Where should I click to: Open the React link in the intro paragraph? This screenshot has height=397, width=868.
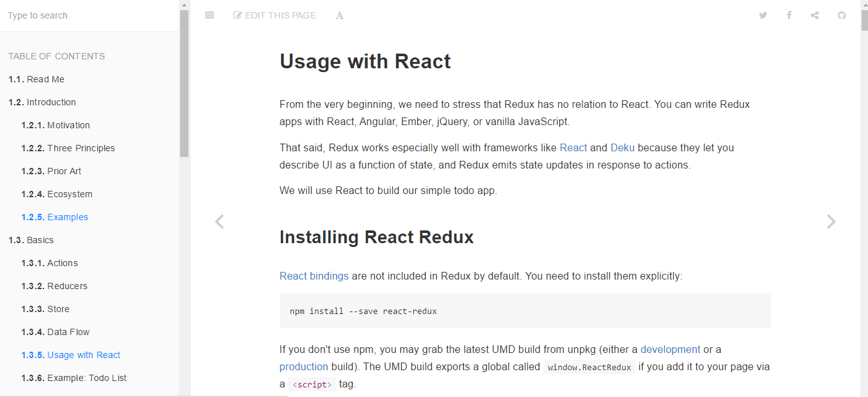click(573, 147)
